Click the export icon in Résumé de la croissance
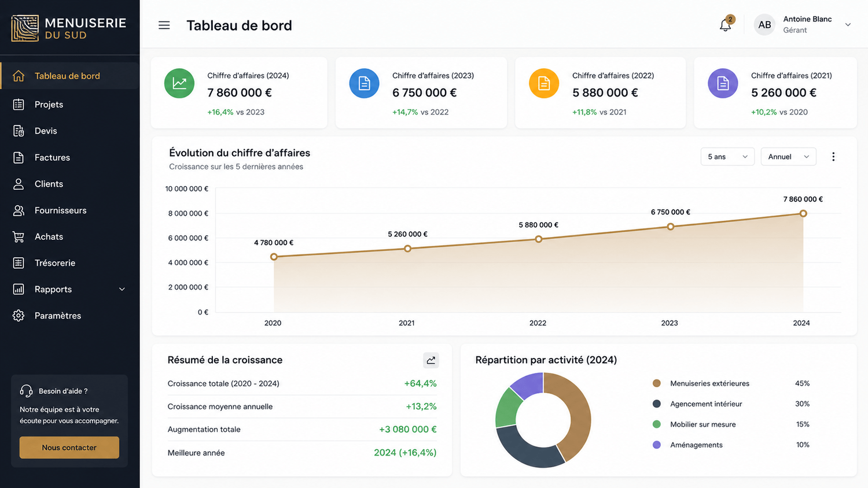This screenshot has height=488, width=868. (431, 360)
